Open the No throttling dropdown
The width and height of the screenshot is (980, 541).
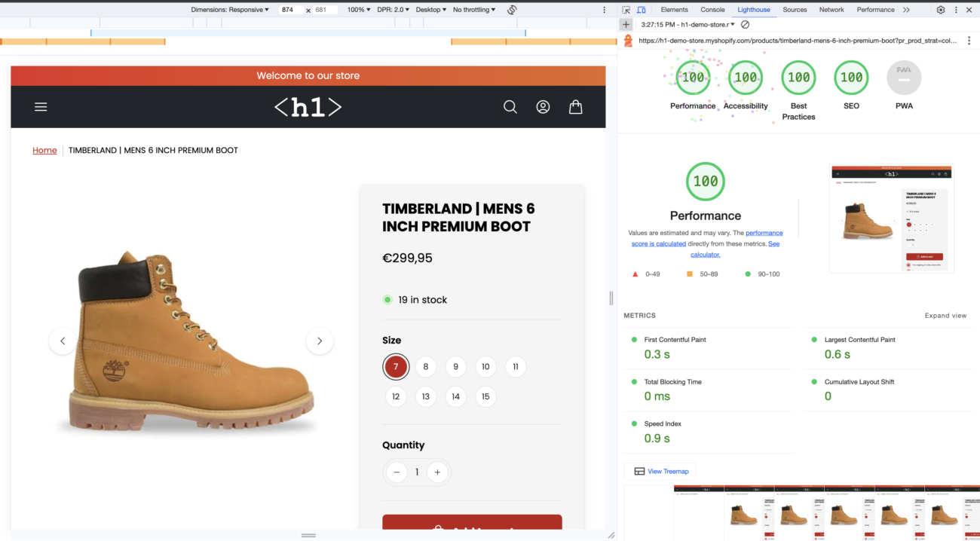point(474,10)
